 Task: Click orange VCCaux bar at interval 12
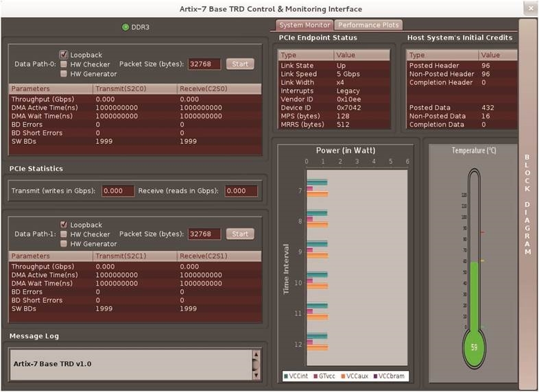[318, 347]
